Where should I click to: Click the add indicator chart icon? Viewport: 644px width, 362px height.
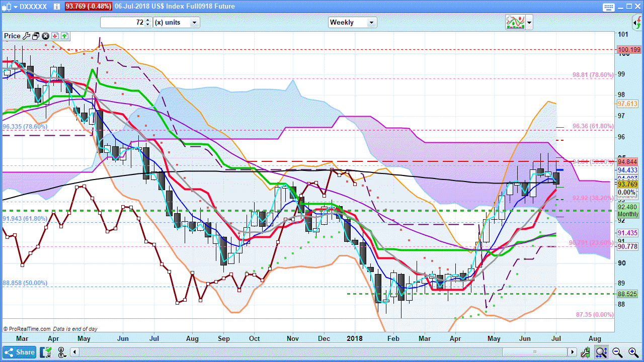point(515,22)
